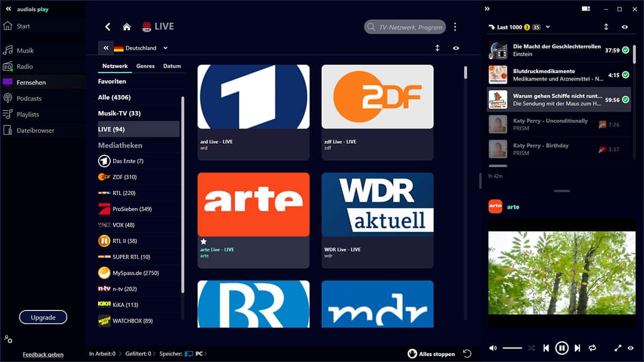Mute using the speaker icon

[x=493, y=348]
